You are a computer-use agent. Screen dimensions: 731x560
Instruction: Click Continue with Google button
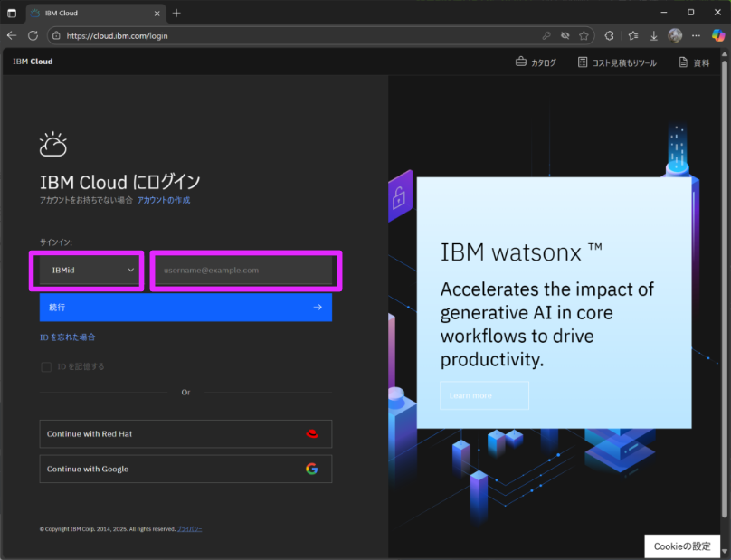click(x=185, y=469)
